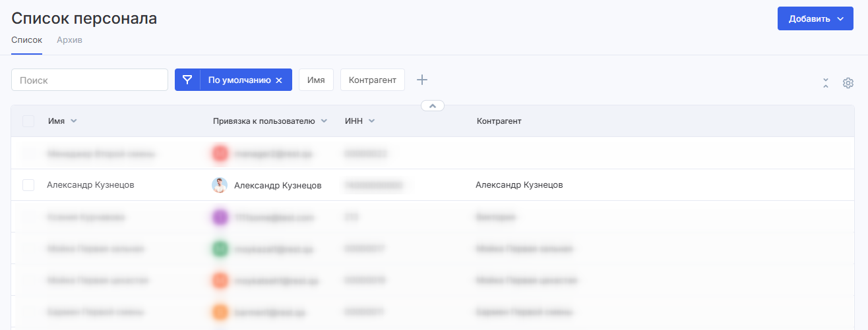
Task: Open table settings gear icon
Action: (848, 83)
